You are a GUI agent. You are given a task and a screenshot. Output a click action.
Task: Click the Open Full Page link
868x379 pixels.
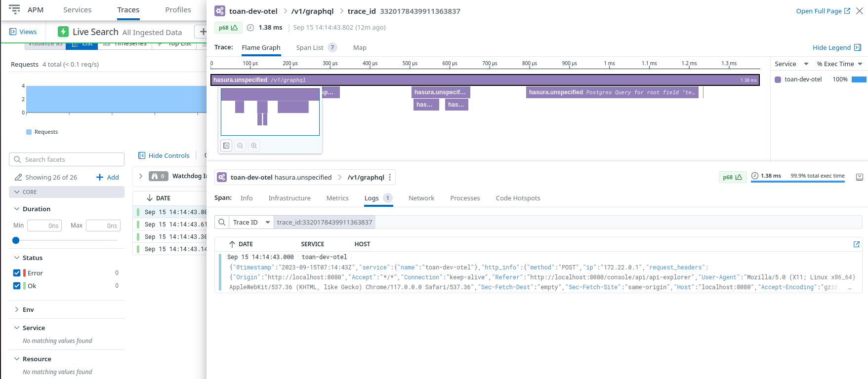coord(823,11)
